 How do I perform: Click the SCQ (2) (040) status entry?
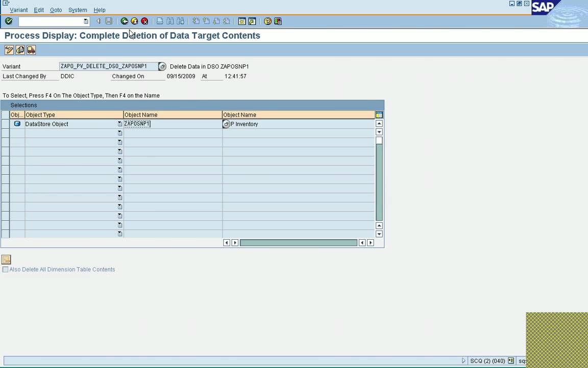pos(487,361)
